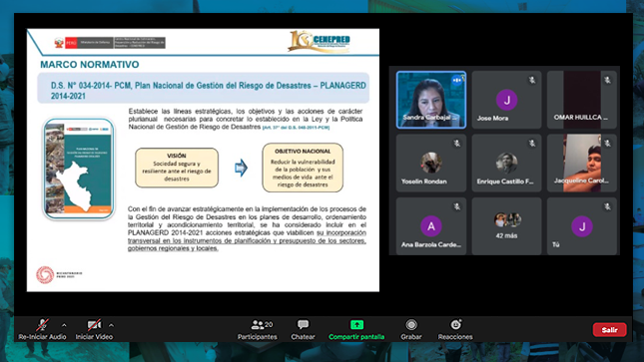Viewport: 644px width, 362px height.
Task: Click the green Compartir pantalla icon
Action: [356, 325]
